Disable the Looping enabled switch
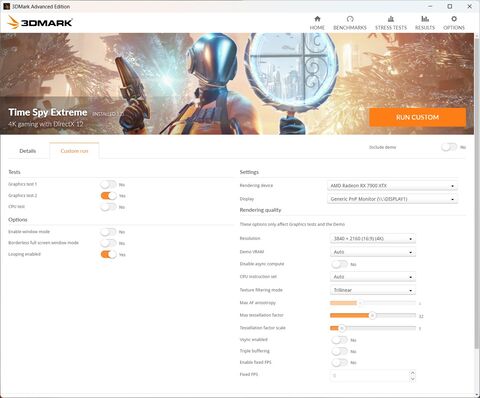Image resolution: width=480 pixels, height=398 pixels. coord(108,254)
